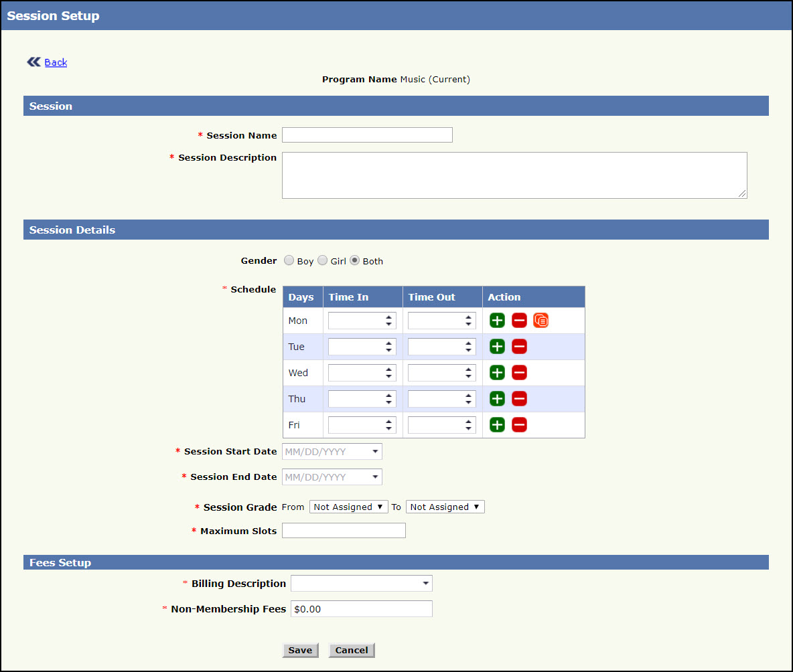The height and width of the screenshot is (672, 793).
Task: Click the Back link
Action: pyautogui.click(x=56, y=62)
